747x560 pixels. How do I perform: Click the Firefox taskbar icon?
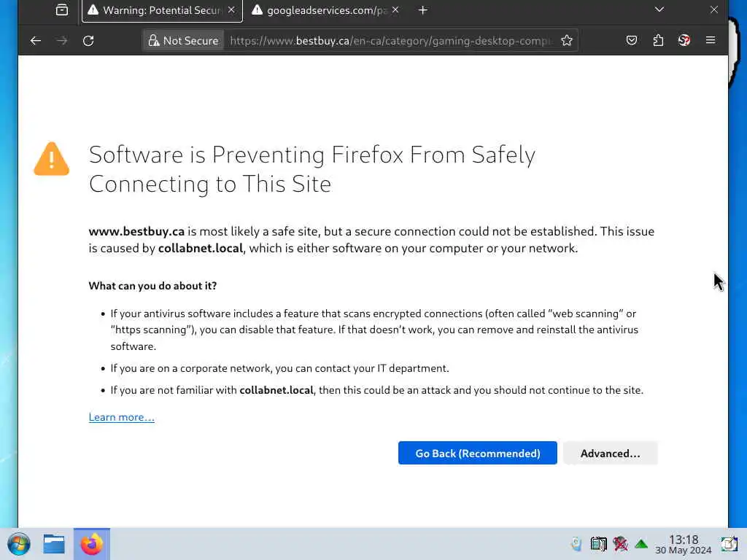pos(91,544)
